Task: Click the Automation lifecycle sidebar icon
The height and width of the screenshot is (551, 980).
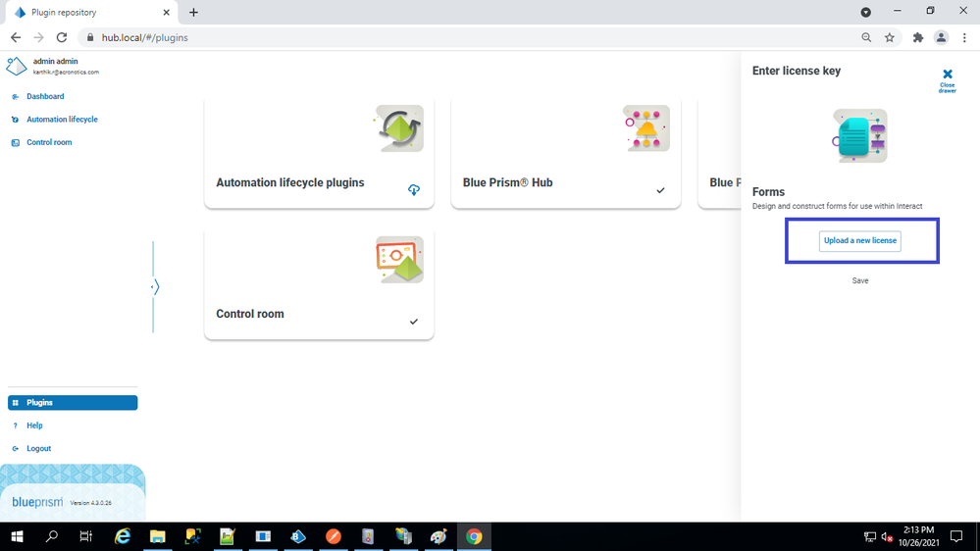Action: pos(15,120)
